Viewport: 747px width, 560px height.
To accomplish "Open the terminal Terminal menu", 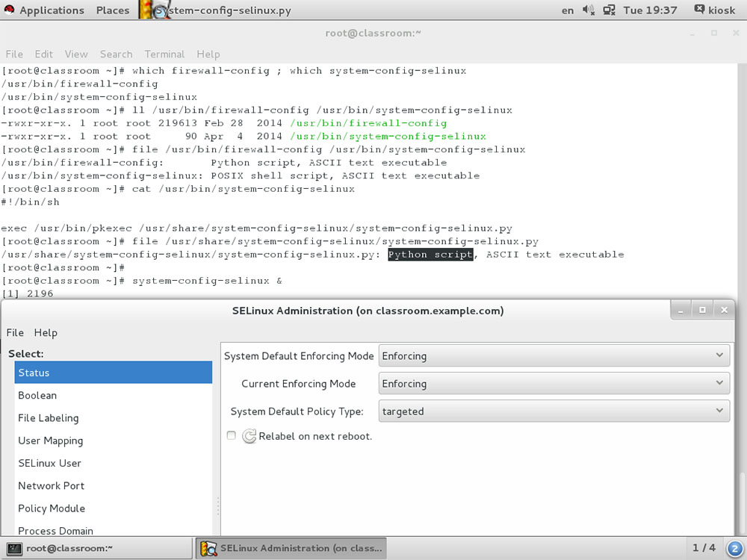I will 164,55.
